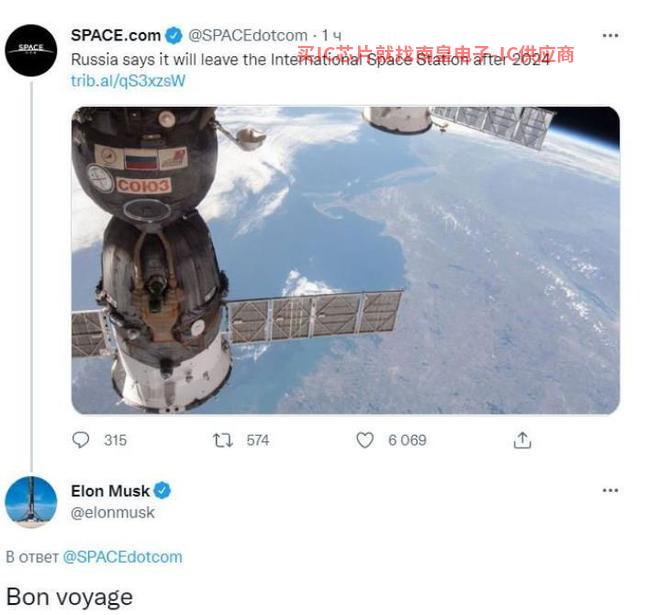Click the SPACE.com verified badge
660x615 pixels.
173,35
